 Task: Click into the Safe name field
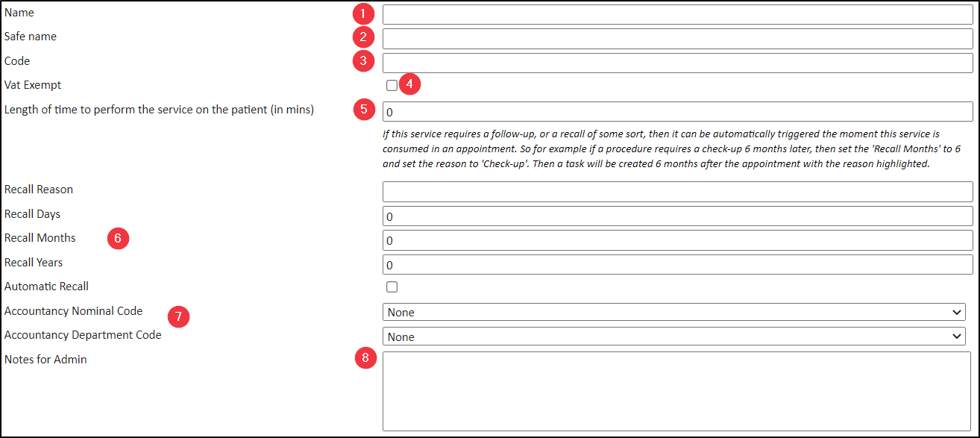click(x=677, y=39)
